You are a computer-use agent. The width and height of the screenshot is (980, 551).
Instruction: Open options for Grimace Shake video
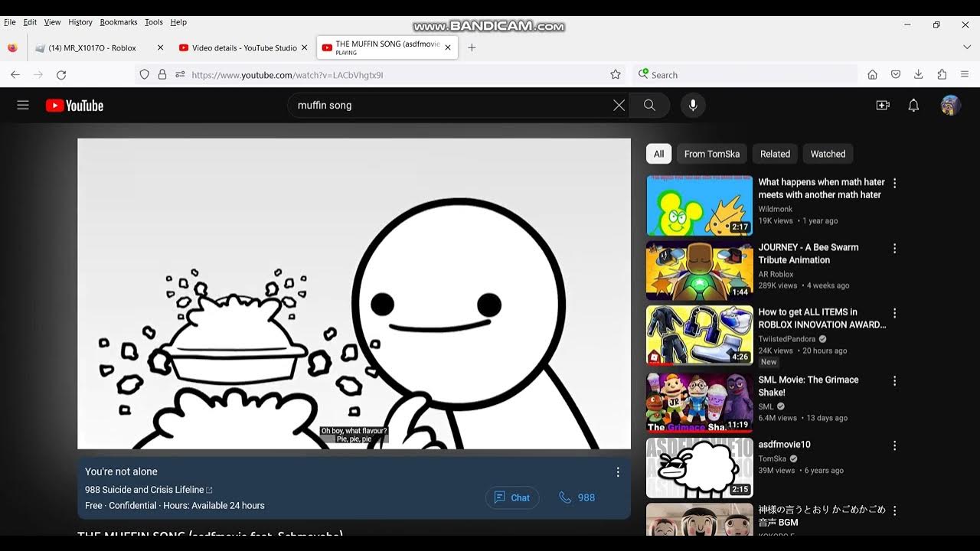pos(894,380)
